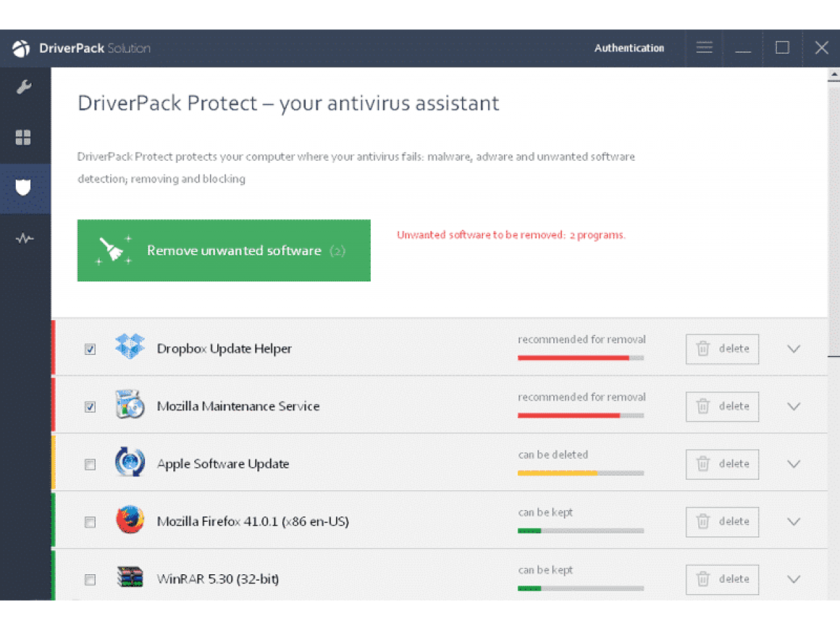Delete Dropbox Update Helper
The image size is (840, 630).
click(x=722, y=349)
